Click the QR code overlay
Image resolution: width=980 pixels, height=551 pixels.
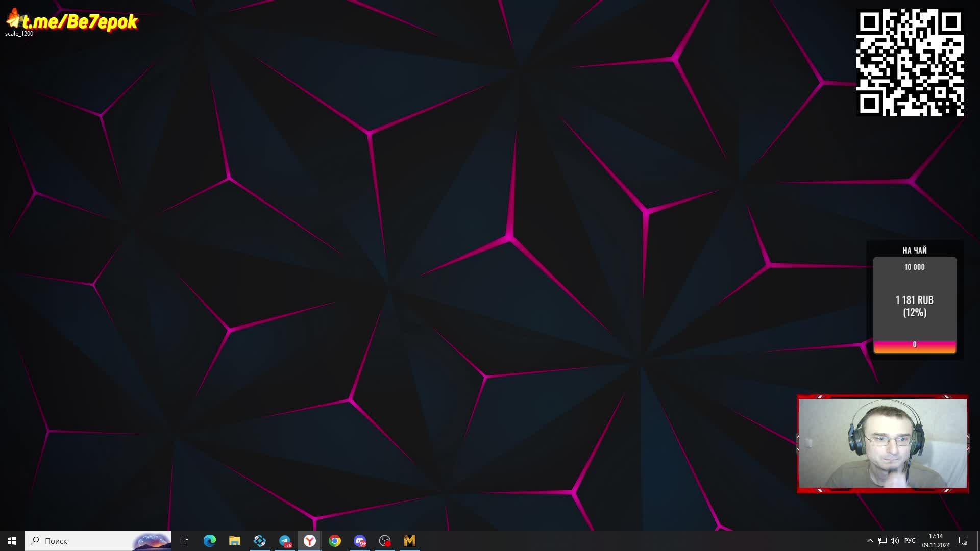pos(910,62)
